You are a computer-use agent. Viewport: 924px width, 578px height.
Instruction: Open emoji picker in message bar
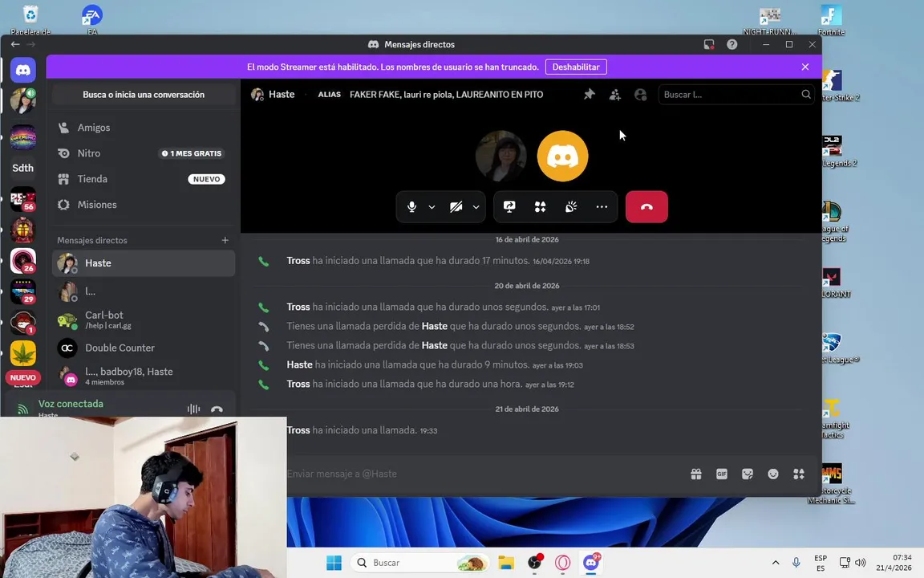coord(773,474)
